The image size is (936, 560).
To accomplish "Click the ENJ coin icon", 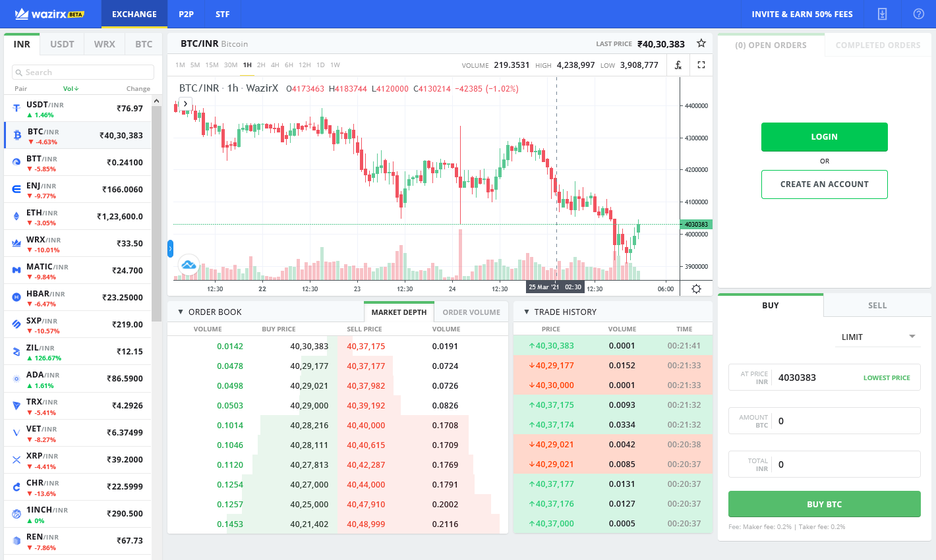I will coord(16,189).
